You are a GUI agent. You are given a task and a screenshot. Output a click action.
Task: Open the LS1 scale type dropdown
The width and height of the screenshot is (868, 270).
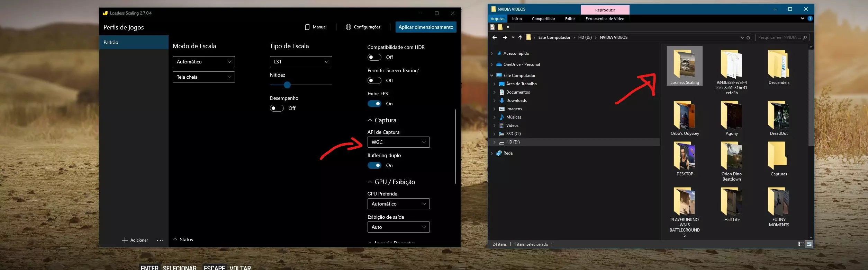point(301,62)
